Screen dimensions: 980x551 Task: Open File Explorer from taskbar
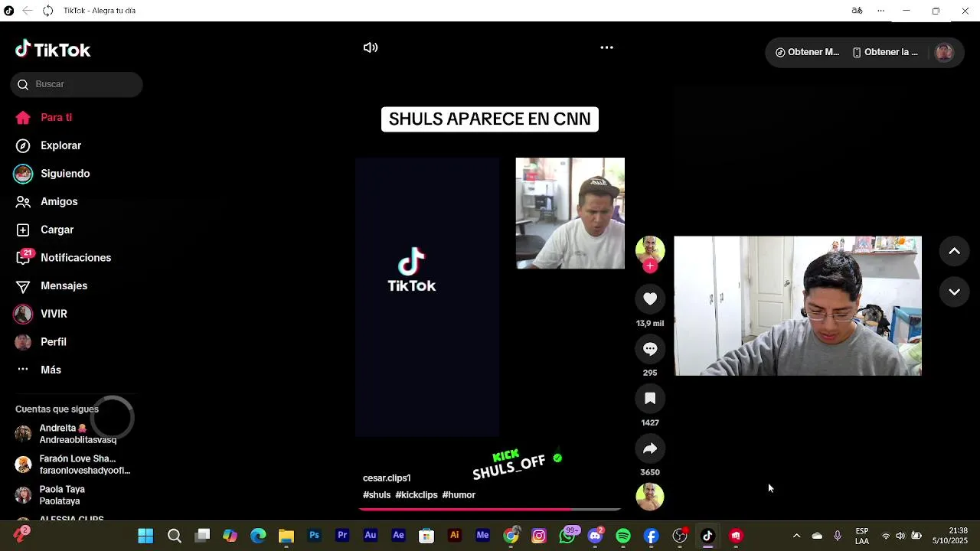(286, 536)
